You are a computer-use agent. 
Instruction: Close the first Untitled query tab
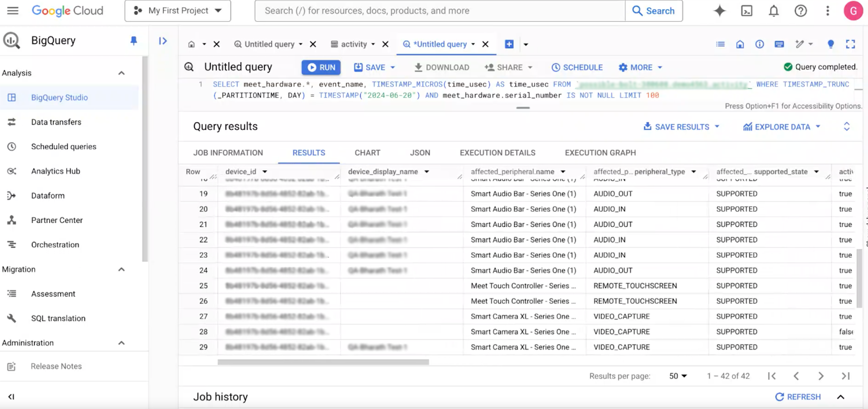pyautogui.click(x=312, y=44)
